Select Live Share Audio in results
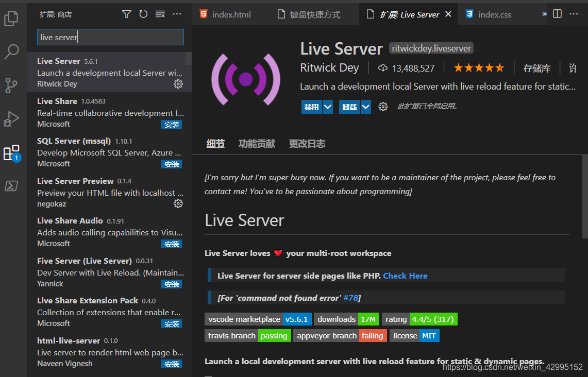 (x=109, y=232)
